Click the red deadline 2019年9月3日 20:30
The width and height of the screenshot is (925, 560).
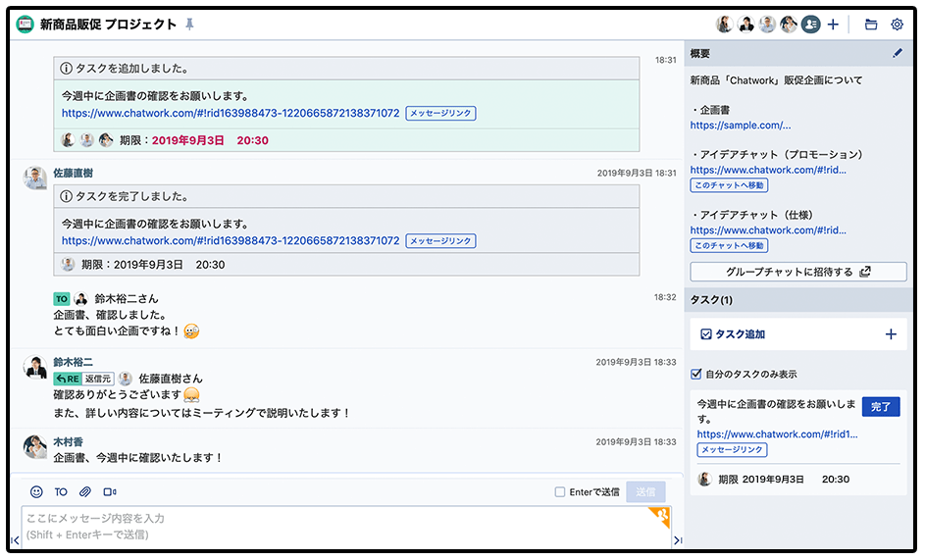coord(210,140)
